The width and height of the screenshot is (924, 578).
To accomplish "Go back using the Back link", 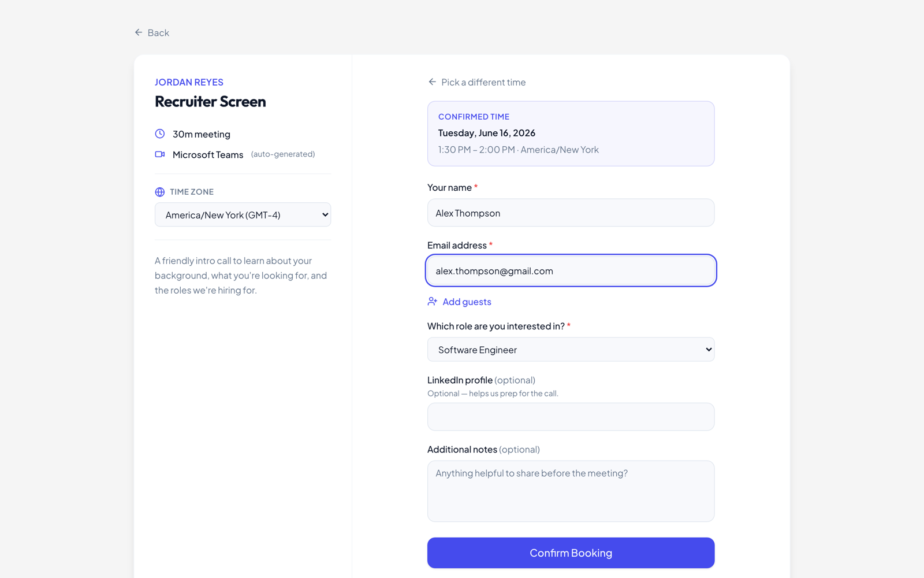I will pos(152,33).
